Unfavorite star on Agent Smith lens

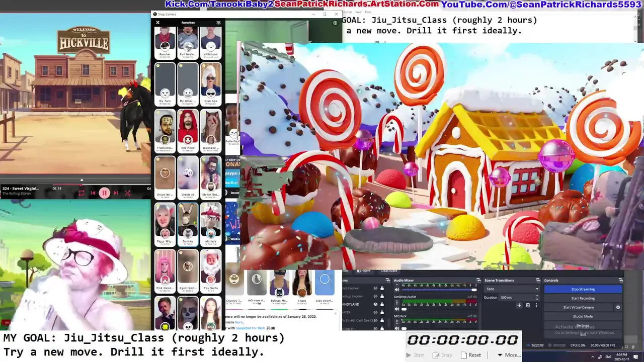coord(181,252)
